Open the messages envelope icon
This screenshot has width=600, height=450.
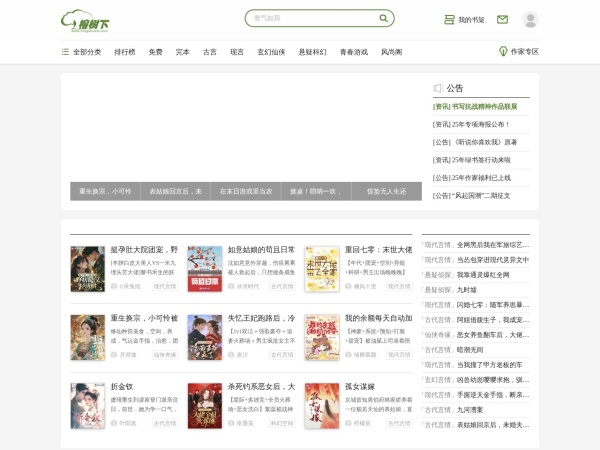tap(502, 19)
